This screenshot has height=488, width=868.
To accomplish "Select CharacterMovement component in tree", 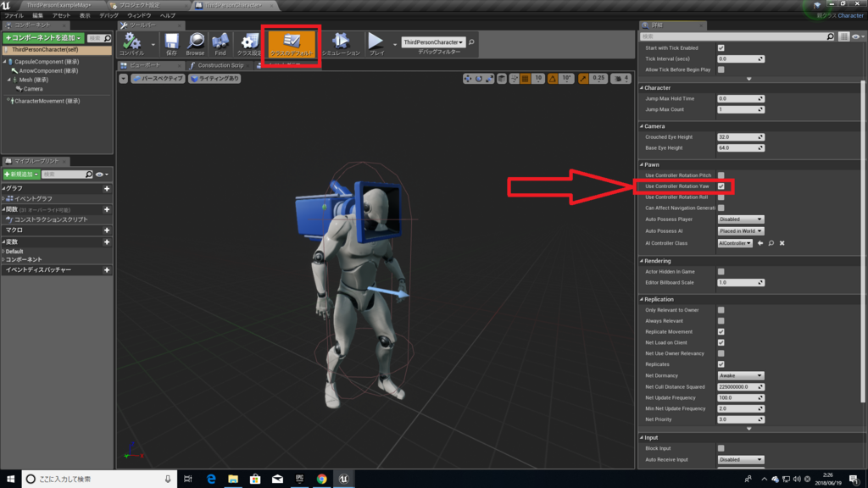I will point(46,102).
